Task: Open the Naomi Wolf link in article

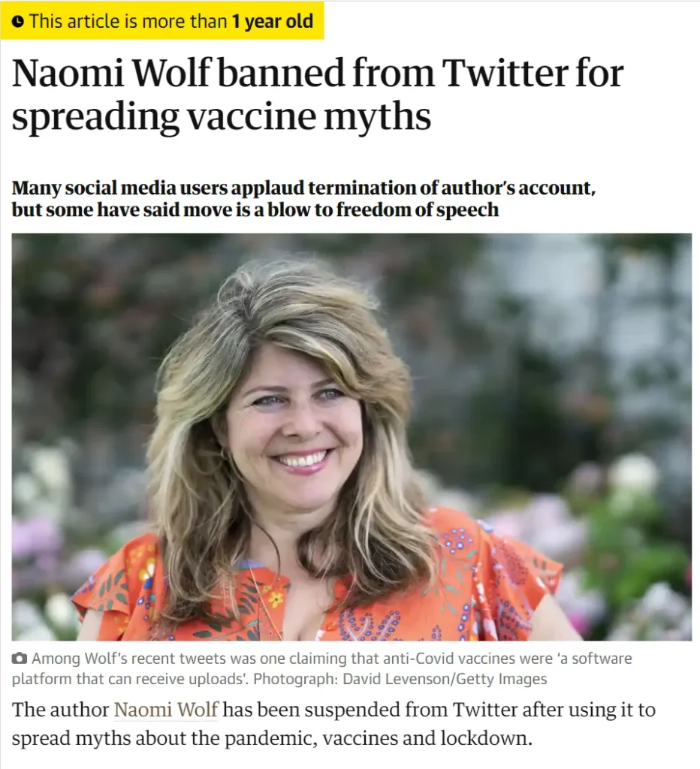Action: [x=165, y=710]
